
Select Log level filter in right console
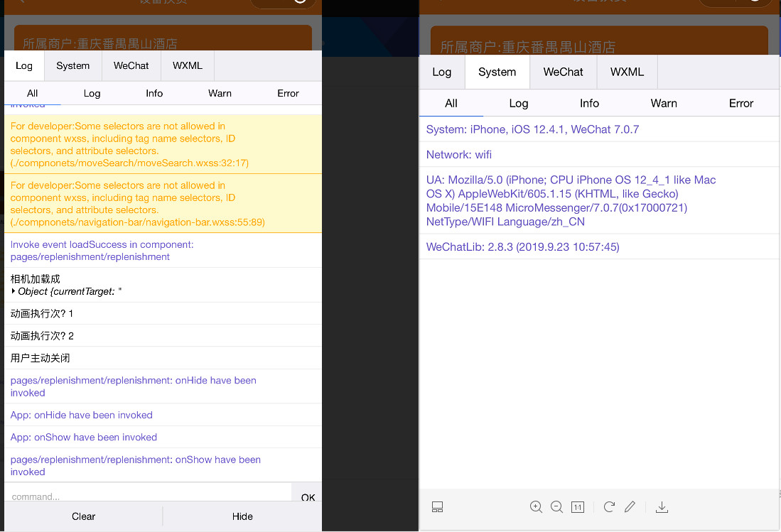519,103
